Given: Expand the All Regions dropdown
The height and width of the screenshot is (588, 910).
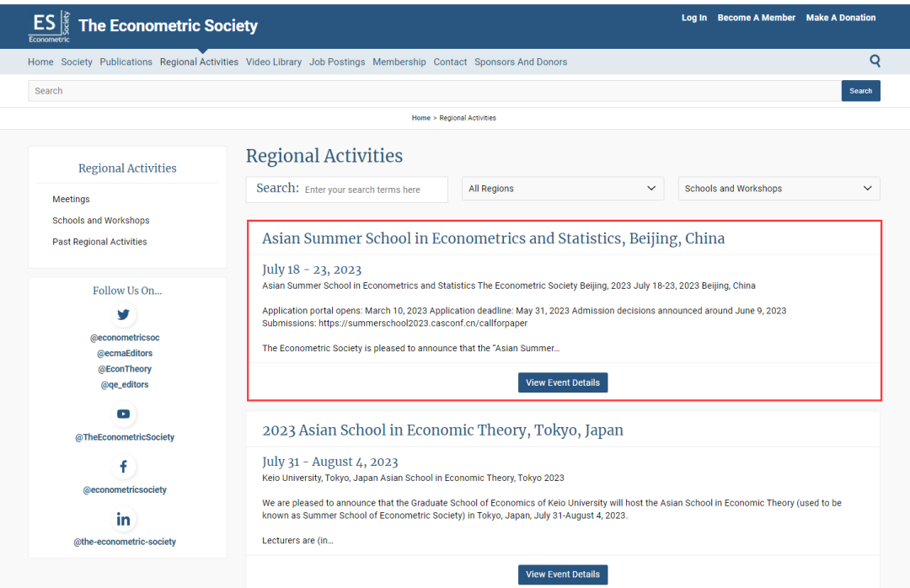Looking at the screenshot, I should coord(562,189).
